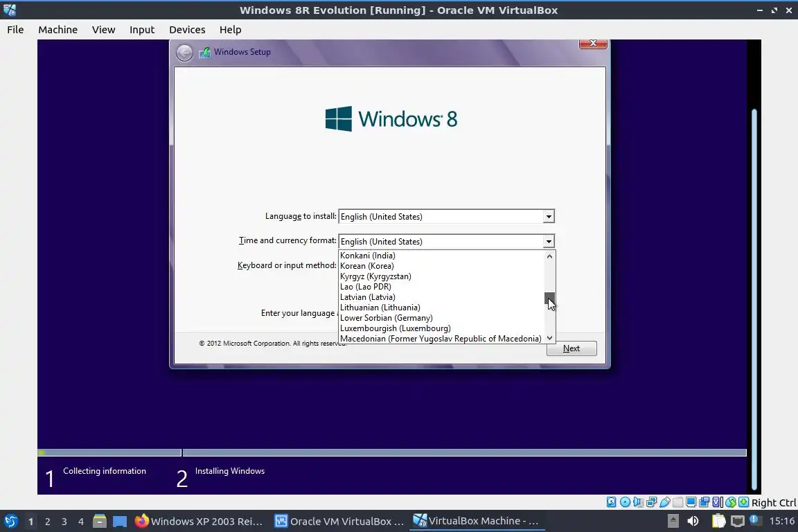
Task: Select Lithuanian (Lithuania) from the list
Action: click(x=441, y=308)
